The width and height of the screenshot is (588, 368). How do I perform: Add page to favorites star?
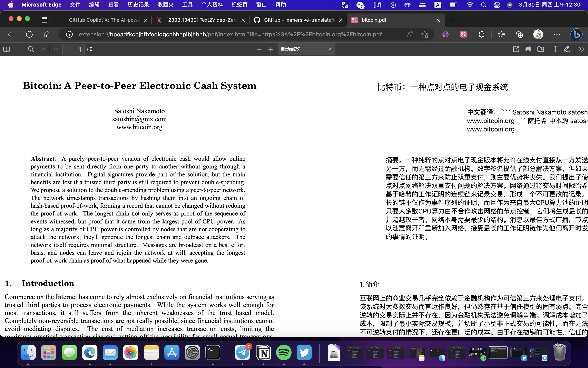[425, 35]
